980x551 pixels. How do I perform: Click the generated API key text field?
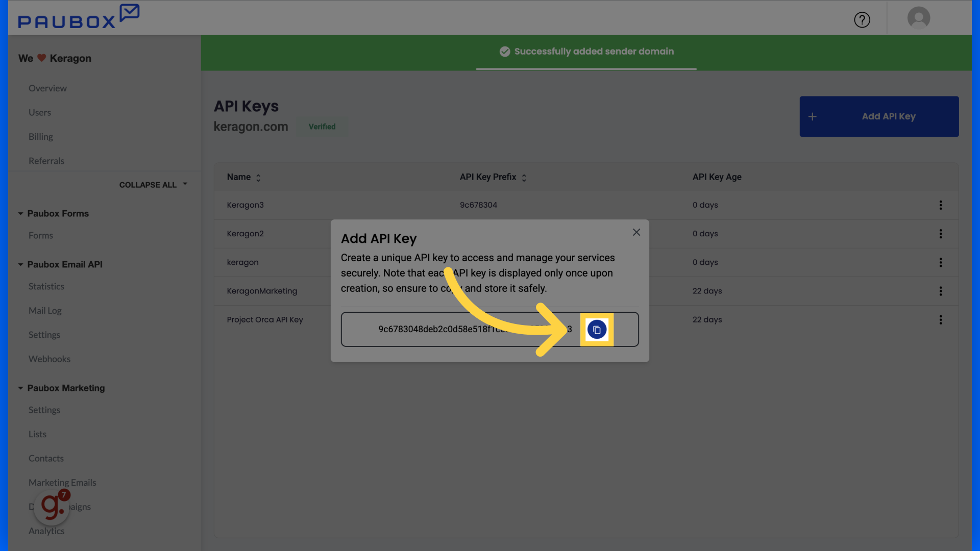pyautogui.click(x=489, y=330)
